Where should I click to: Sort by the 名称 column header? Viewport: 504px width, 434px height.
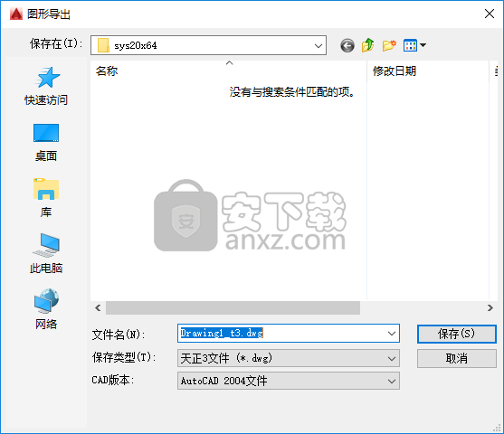(228, 71)
